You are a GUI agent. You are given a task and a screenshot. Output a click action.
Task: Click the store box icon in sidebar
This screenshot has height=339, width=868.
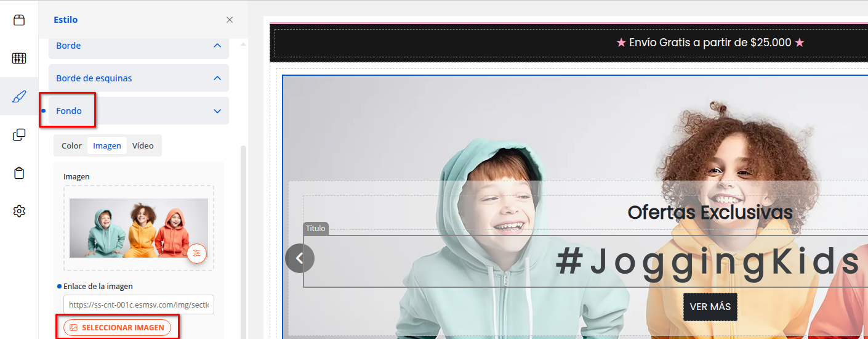tap(19, 20)
